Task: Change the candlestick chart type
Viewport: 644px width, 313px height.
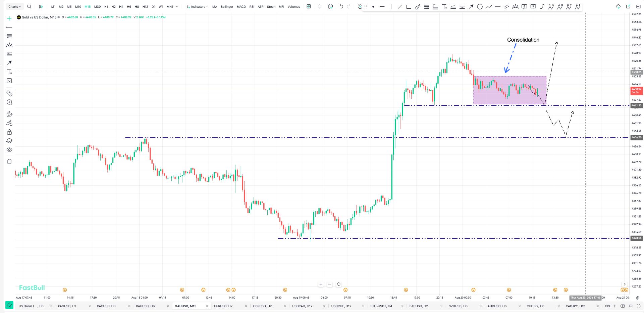Action: [x=41, y=7]
